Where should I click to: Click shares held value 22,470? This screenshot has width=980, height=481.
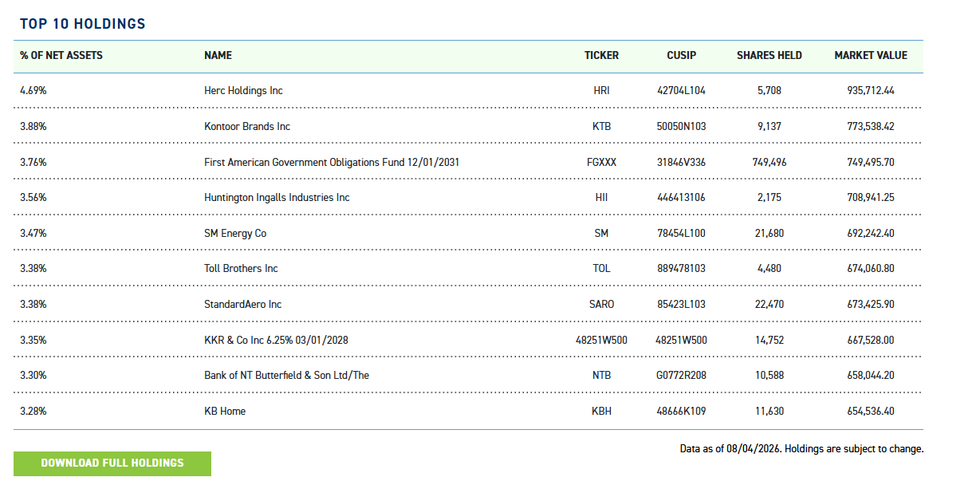pos(769,305)
